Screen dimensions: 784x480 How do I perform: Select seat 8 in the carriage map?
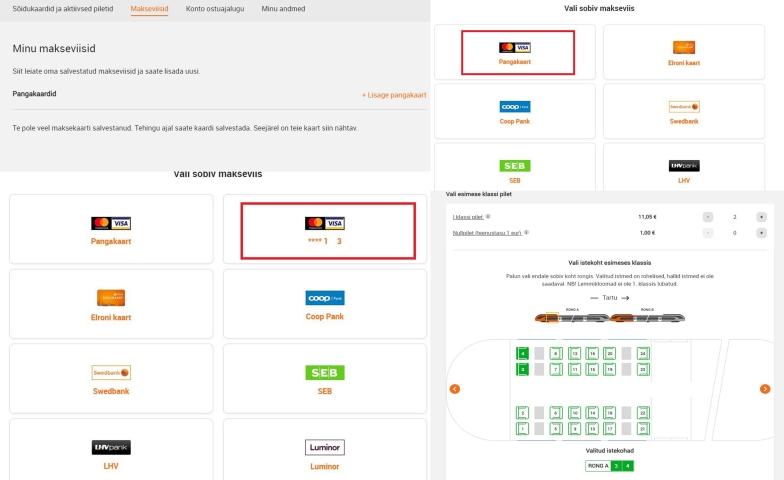click(x=556, y=354)
